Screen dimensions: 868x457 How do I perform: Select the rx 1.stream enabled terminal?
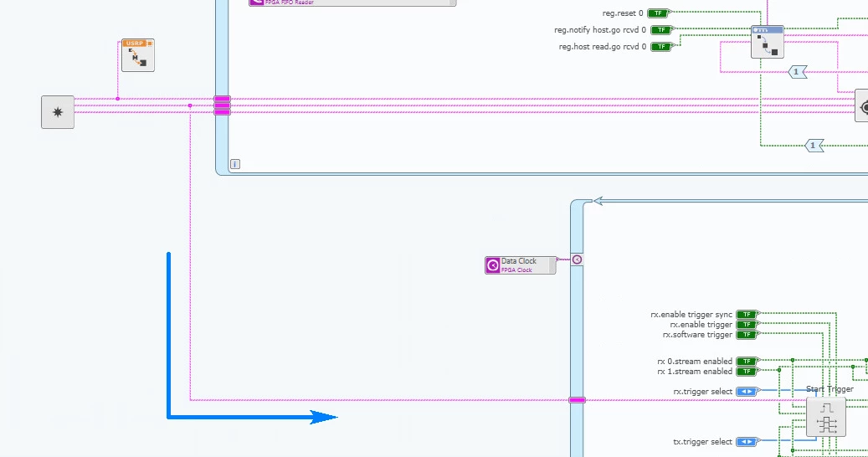coord(747,372)
